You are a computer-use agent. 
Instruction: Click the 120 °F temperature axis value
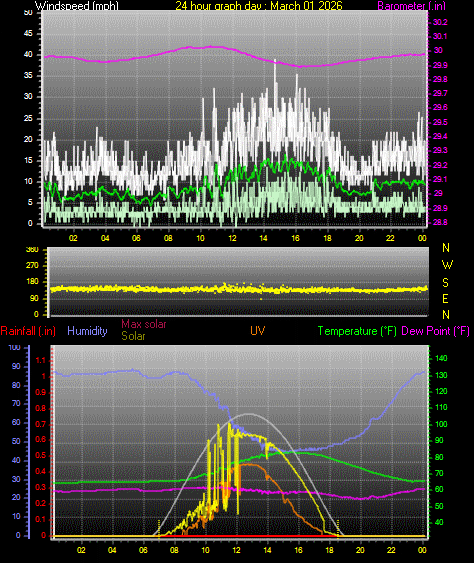(x=441, y=391)
